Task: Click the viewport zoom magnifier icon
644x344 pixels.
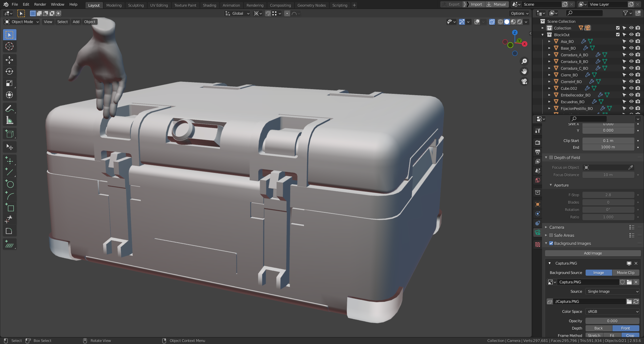Action: click(x=524, y=61)
